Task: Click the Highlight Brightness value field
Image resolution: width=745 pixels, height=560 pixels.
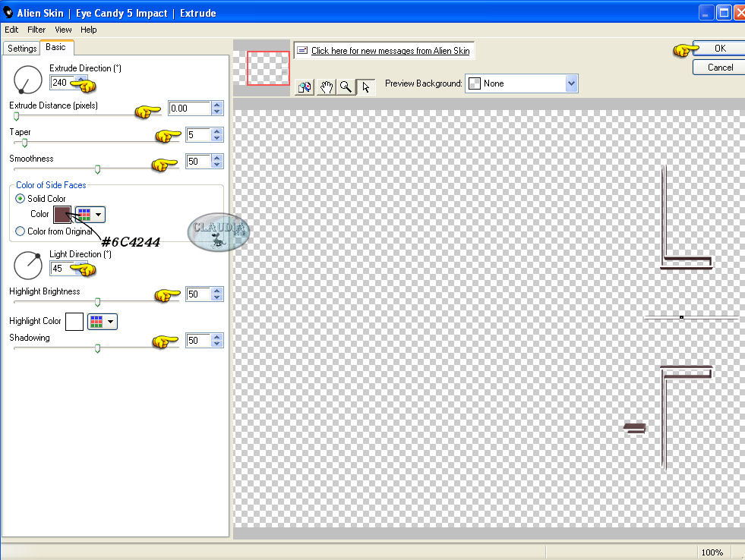Action: [x=198, y=294]
